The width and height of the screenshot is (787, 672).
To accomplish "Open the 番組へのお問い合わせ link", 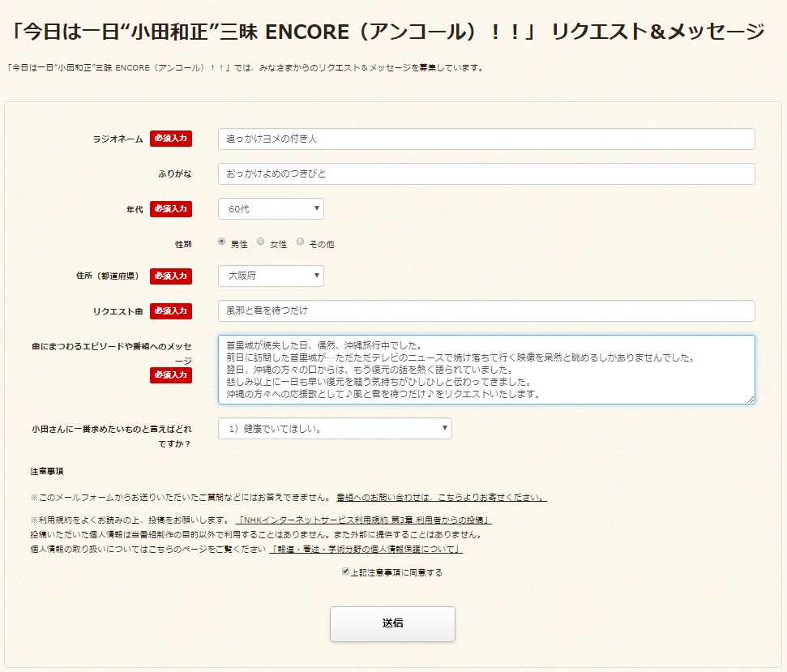I will pos(442,498).
